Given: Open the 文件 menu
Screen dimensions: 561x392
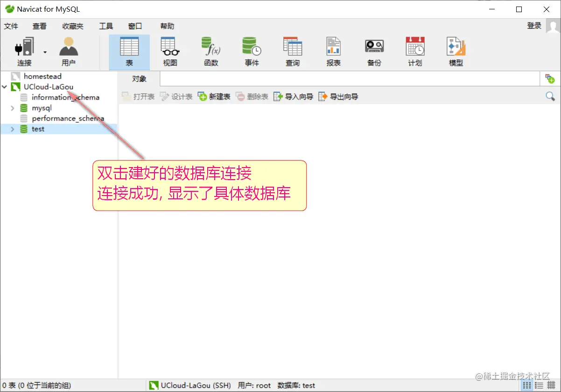Looking at the screenshot, I should click(x=11, y=26).
